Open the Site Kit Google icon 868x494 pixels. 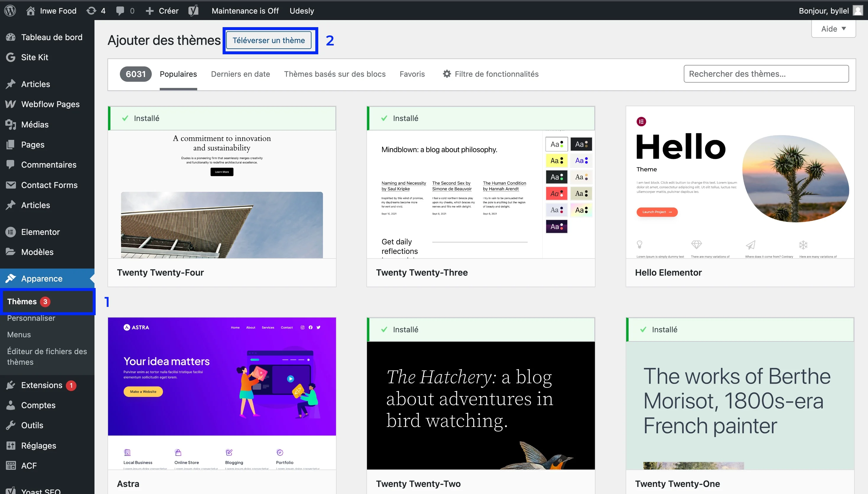[x=11, y=57]
